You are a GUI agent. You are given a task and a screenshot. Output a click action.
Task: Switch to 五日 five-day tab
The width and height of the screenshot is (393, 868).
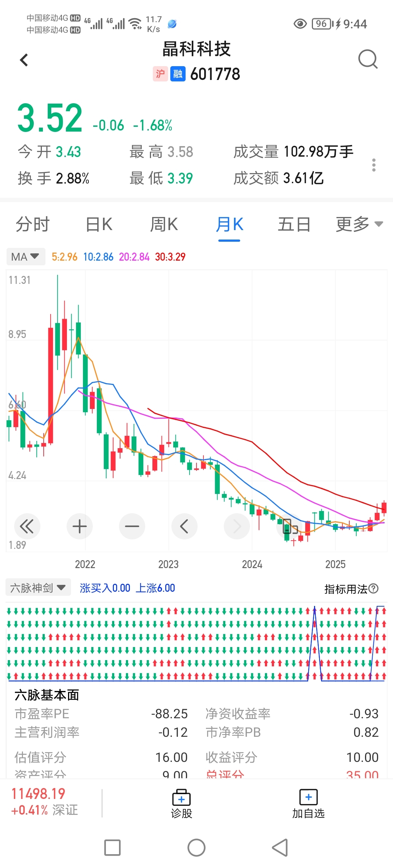tap(294, 224)
